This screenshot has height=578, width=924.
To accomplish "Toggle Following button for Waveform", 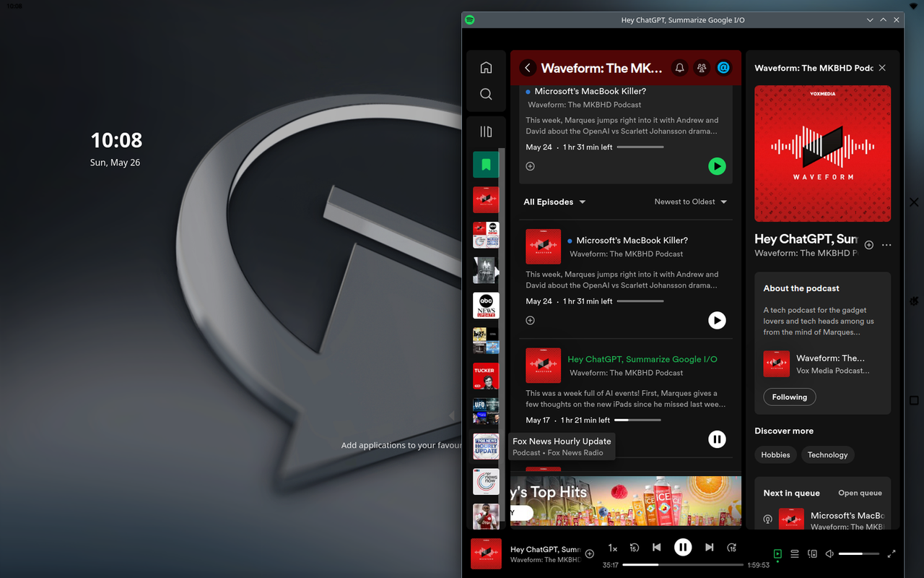I will coord(790,397).
